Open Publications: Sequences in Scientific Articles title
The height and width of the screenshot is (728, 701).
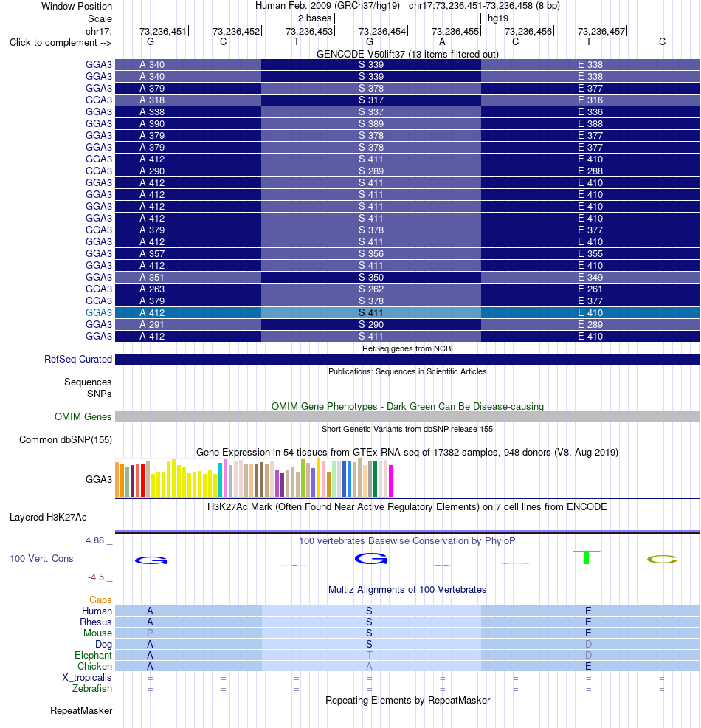point(407,371)
